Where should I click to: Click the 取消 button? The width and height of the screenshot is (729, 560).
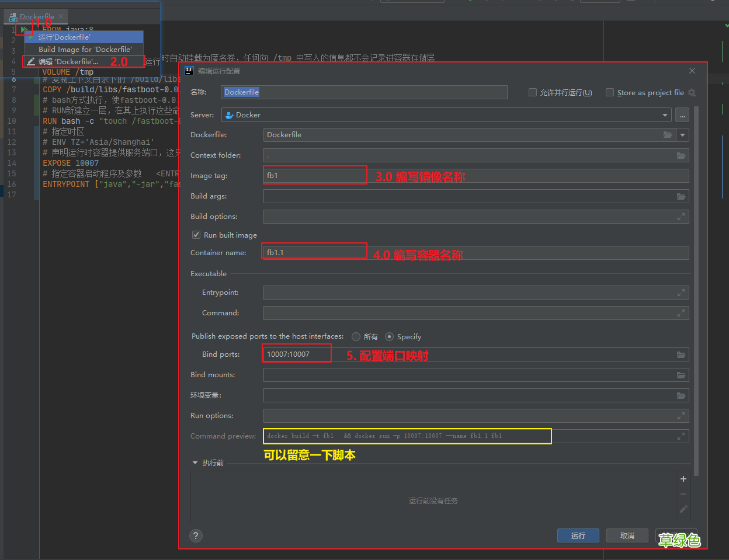click(x=627, y=535)
